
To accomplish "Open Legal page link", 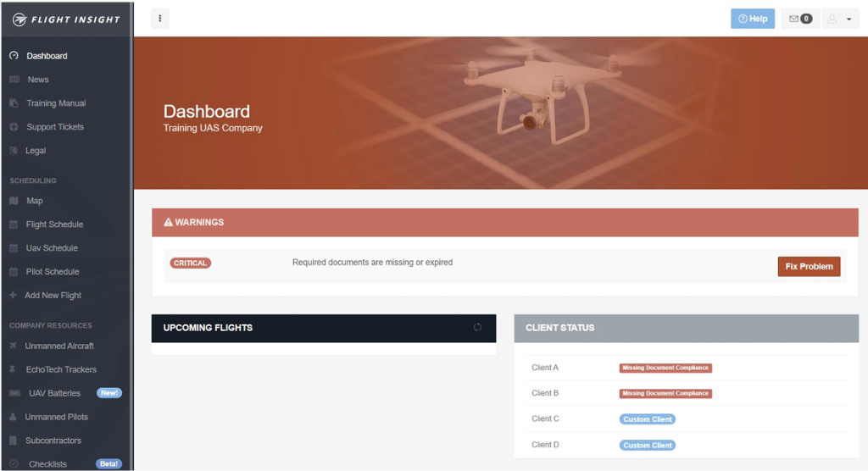I will point(36,151).
